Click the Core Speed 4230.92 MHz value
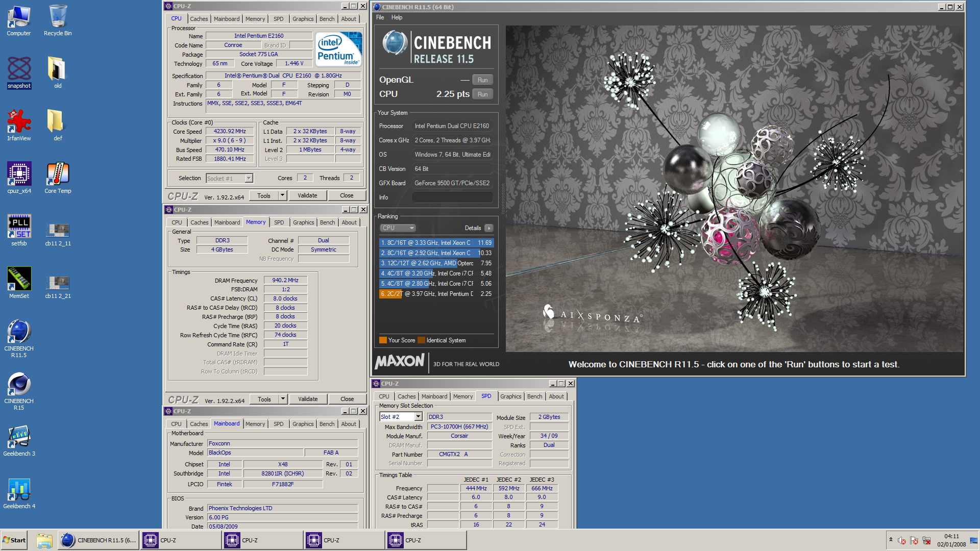980x551 pixels. coord(230,132)
